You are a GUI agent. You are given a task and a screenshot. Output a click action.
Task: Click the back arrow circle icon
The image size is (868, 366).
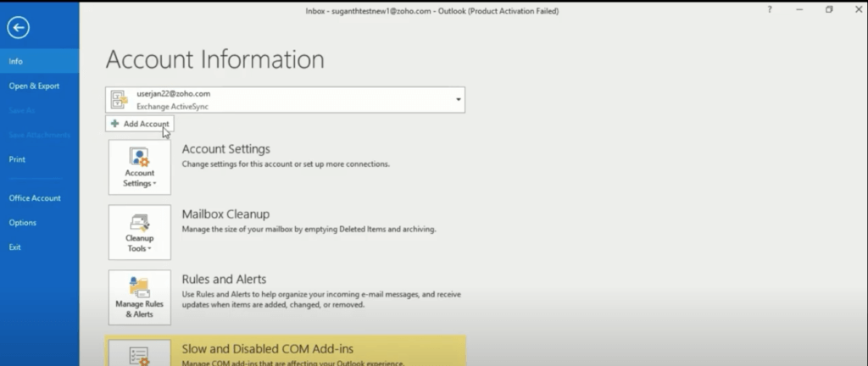coord(19,28)
